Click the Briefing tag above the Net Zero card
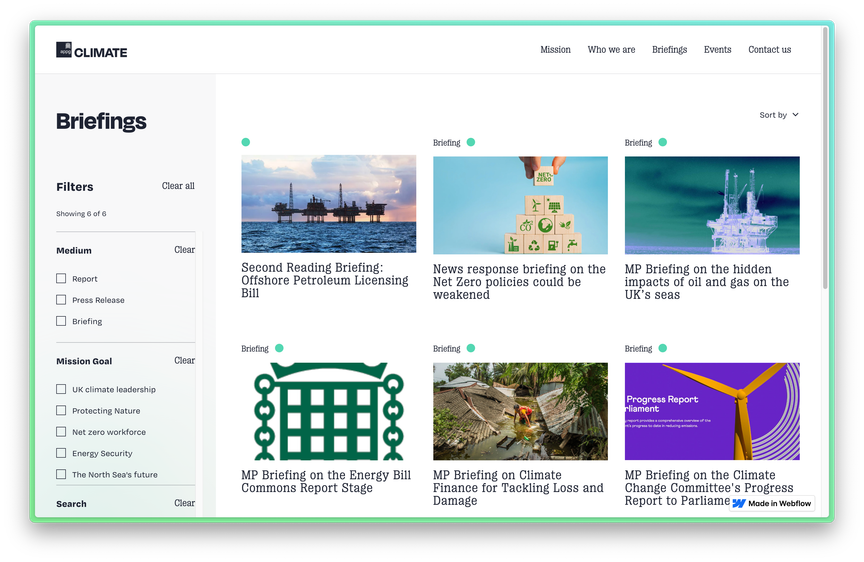The image size is (864, 562). [446, 143]
